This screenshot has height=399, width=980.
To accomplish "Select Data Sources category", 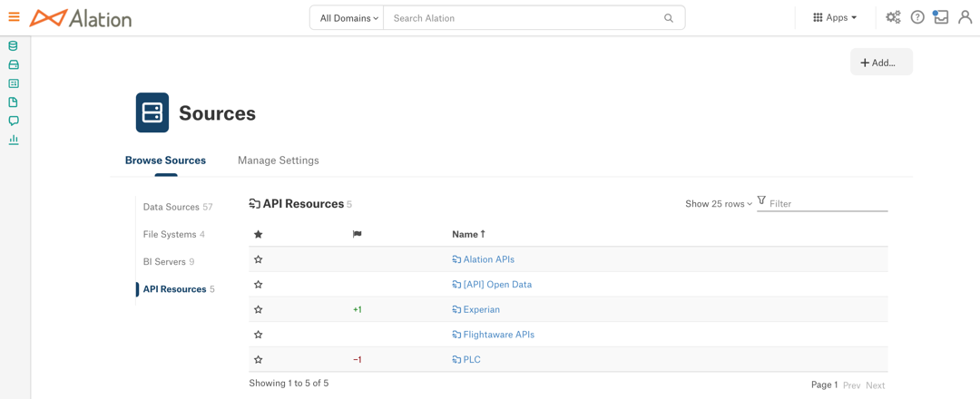I will click(178, 207).
